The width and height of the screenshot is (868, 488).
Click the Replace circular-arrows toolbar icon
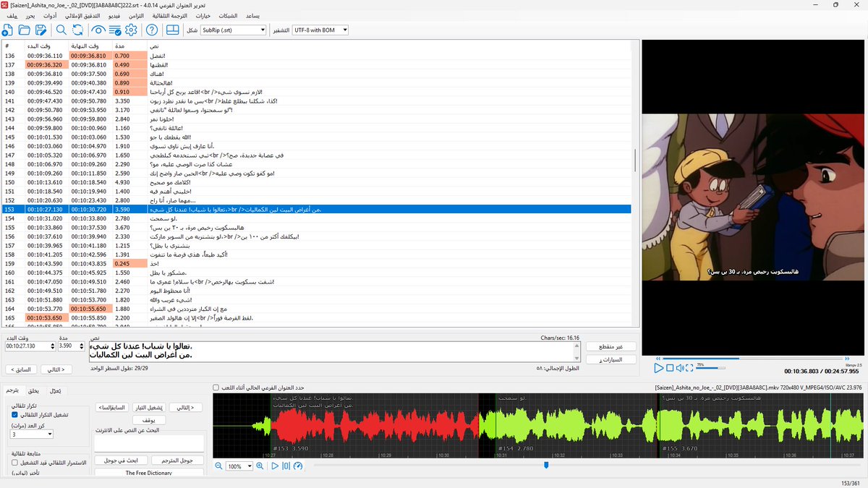pyautogui.click(x=77, y=30)
